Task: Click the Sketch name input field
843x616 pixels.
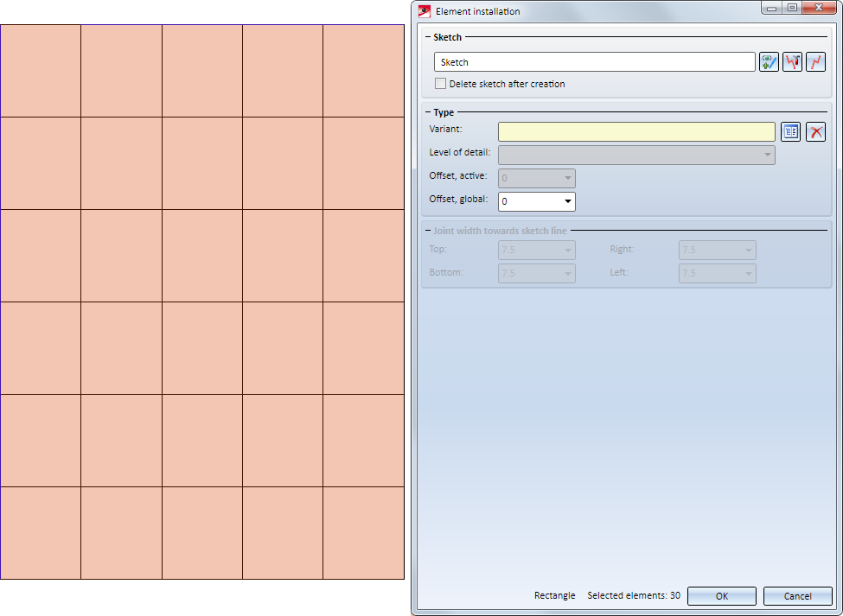Action: (595, 61)
